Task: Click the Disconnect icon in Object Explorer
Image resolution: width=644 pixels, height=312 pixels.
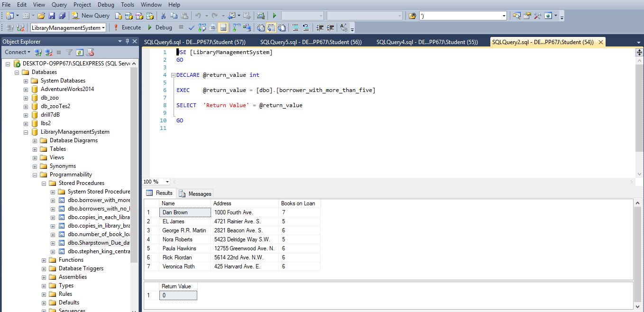Action: [x=48, y=52]
